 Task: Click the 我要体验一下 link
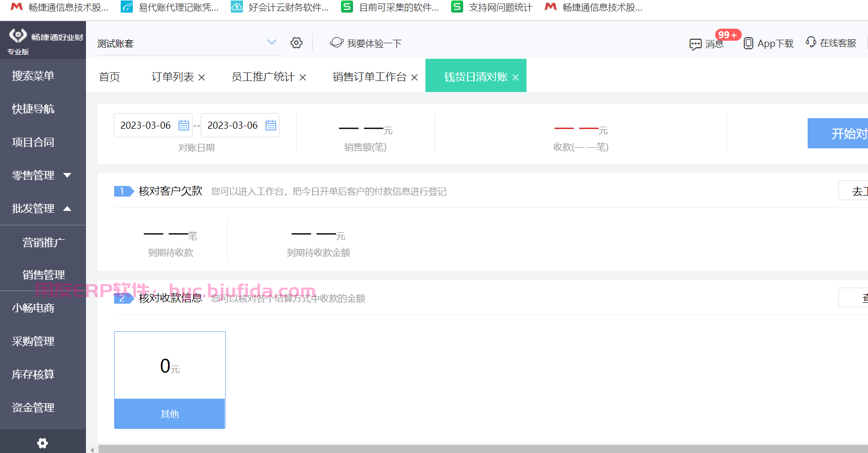[374, 44]
